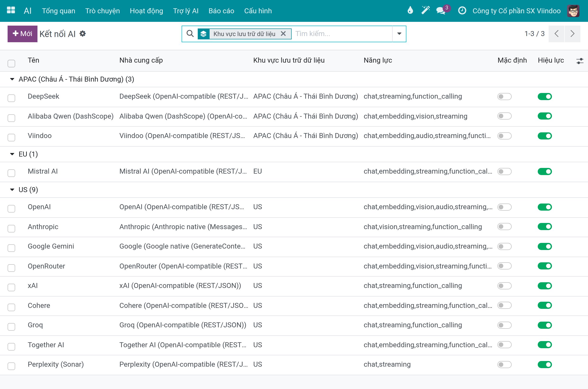This screenshot has width=588, height=389.
Task: Collapse the APAC (Châu Á - Thái Bình Dương) group
Action: pos(12,79)
